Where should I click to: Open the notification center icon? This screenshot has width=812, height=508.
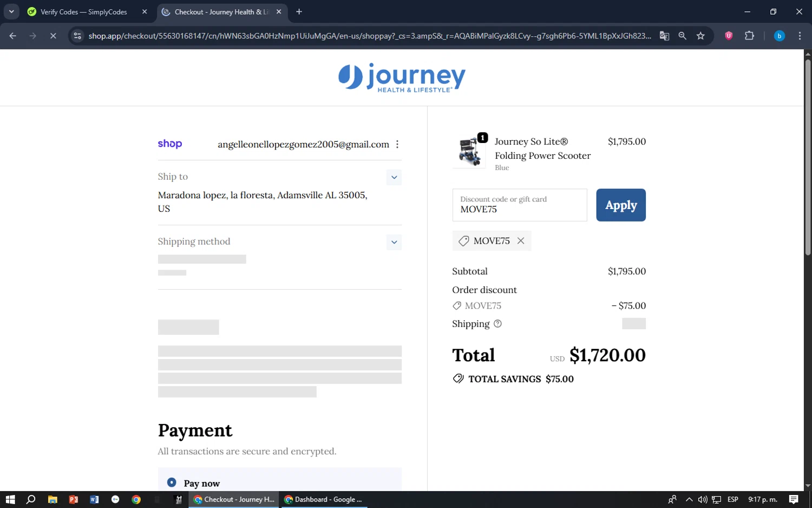click(794, 499)
